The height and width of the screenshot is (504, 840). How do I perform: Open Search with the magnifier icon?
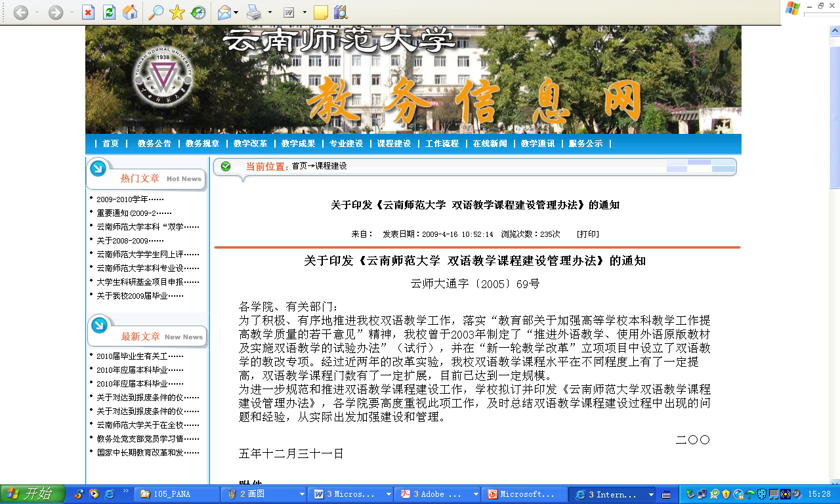[x=156, y=12]
